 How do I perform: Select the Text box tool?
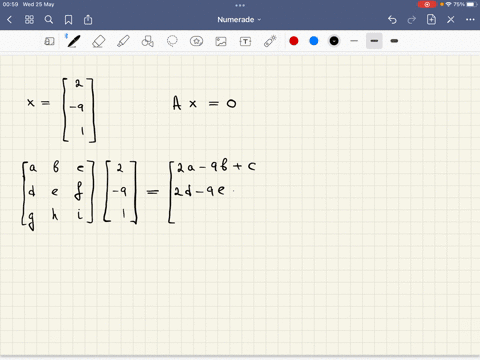[245, 41]
